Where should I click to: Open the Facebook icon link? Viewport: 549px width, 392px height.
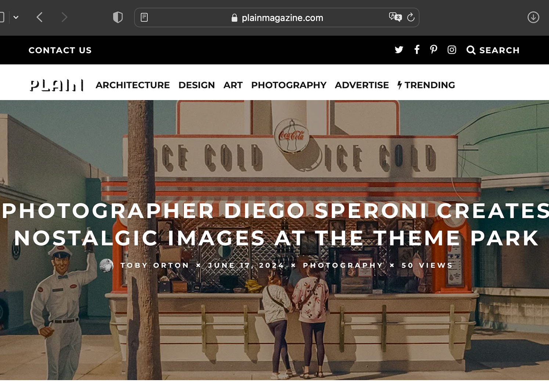[x=417, y=50]
